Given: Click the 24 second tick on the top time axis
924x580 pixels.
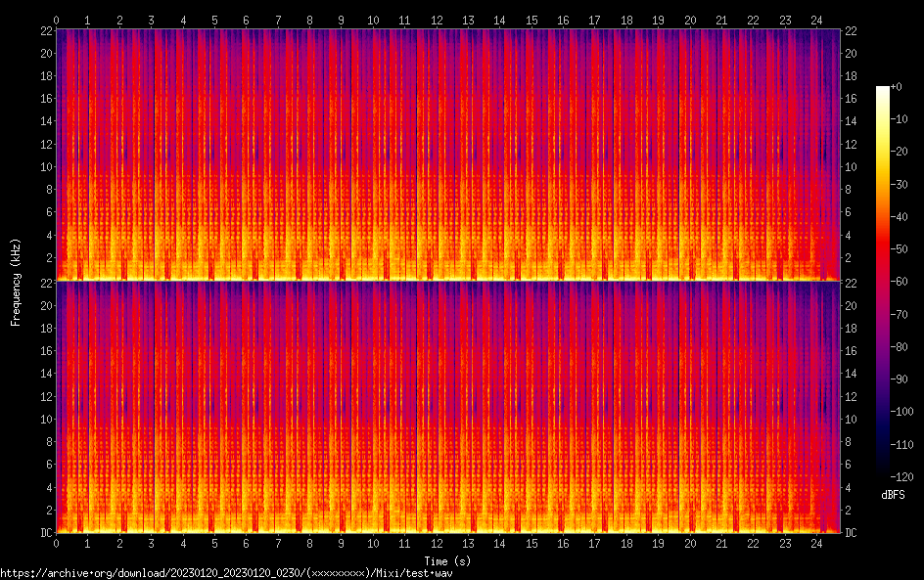Looking at the screenshot, I should [815, 20].
